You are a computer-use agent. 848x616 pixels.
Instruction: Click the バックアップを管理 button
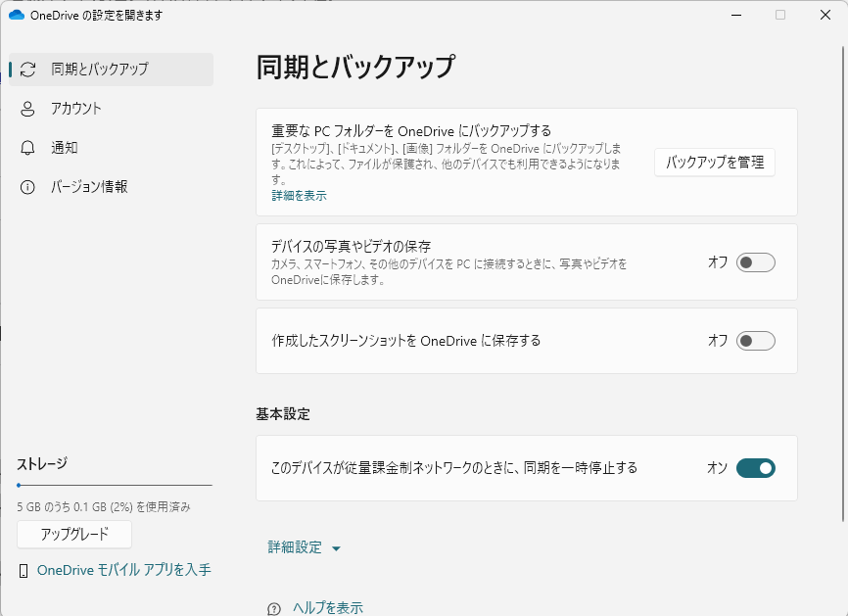tap(715, 163)
